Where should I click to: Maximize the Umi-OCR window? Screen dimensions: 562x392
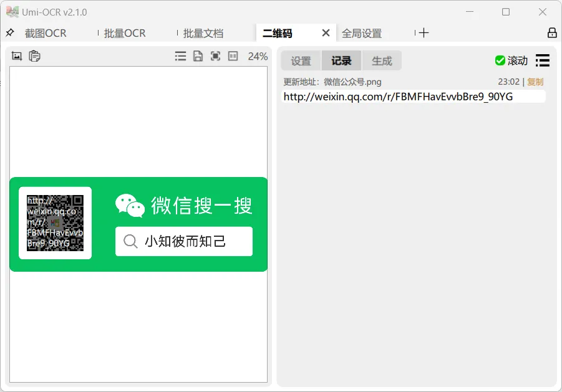tap(506, 12)
